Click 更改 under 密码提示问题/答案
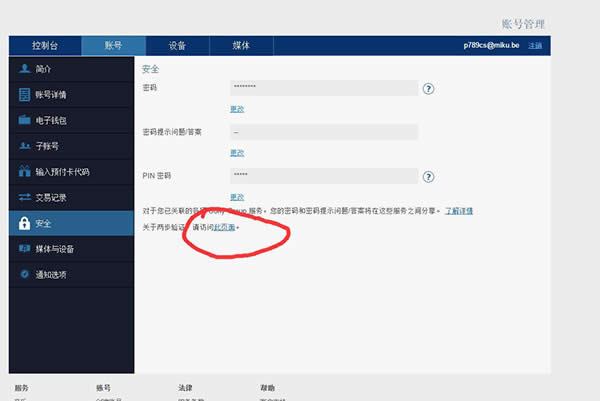Screen dimensions: 600x401 pos(237,153)
